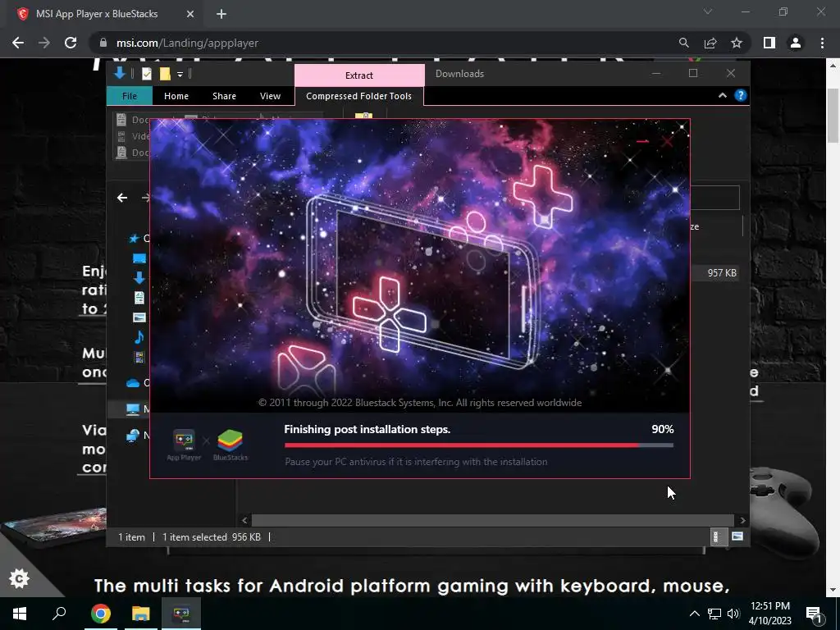This screenshot has width=840, height=630.
Task: Select the Compressed Folder Tools tab
Action: pyautogui.click(x=359, y=96)
